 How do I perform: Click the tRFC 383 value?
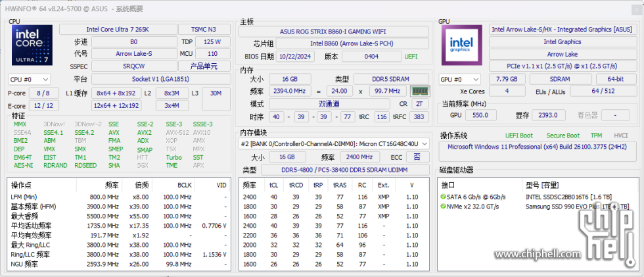click(419, 117)
